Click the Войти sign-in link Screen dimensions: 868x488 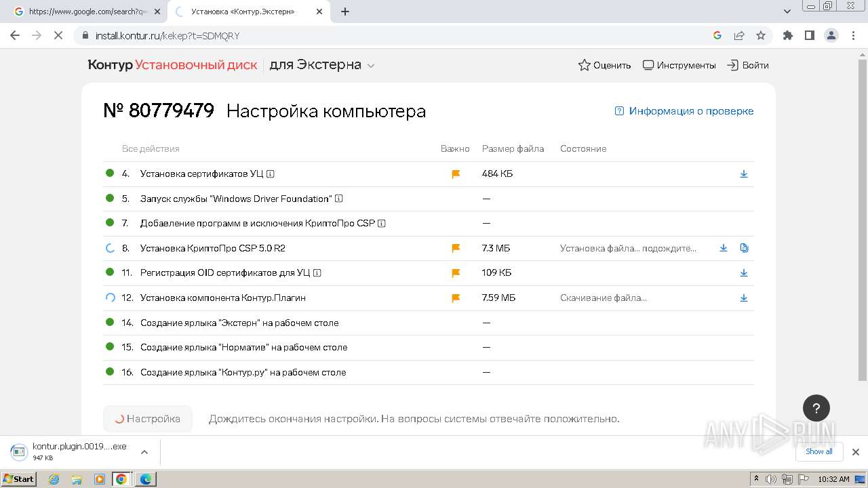point(748,66)
